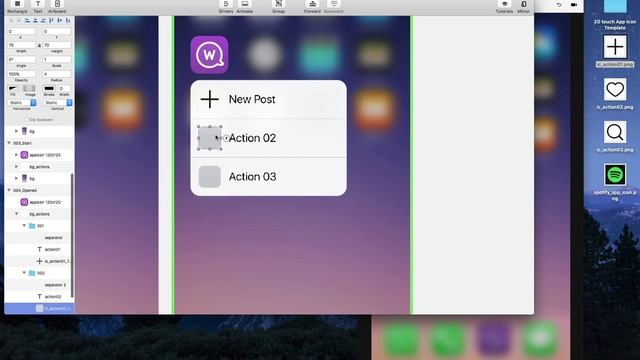Collapse the 003_Start artboard in layers
The image size is (640, 360).
pyautogui.click(x=9, y=143)
